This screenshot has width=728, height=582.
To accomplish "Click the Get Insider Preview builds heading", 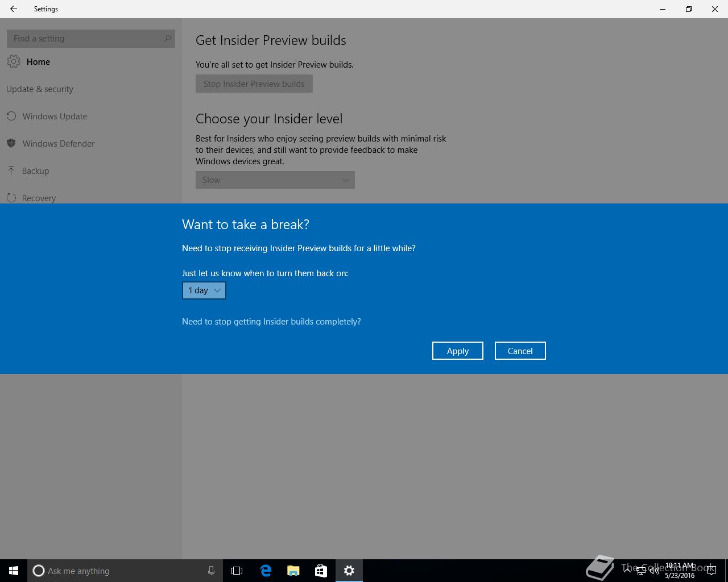I will coord(271,40).
